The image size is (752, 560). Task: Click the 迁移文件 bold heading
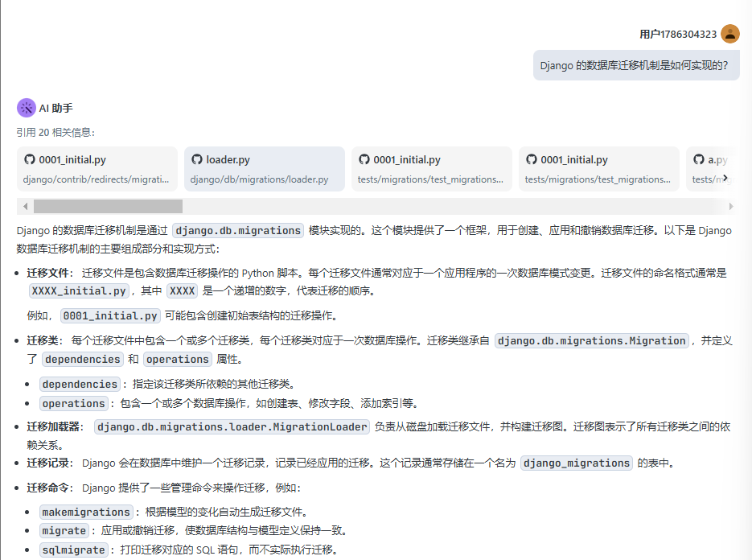point(48,273)
